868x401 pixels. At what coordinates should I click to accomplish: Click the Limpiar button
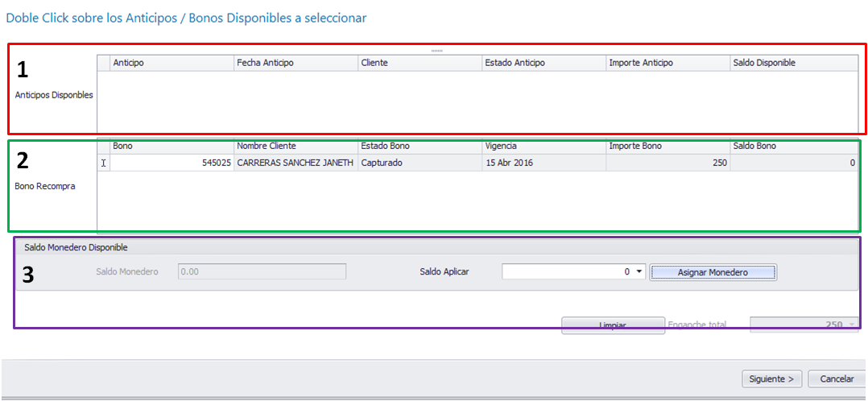click(x=613, y=325)
